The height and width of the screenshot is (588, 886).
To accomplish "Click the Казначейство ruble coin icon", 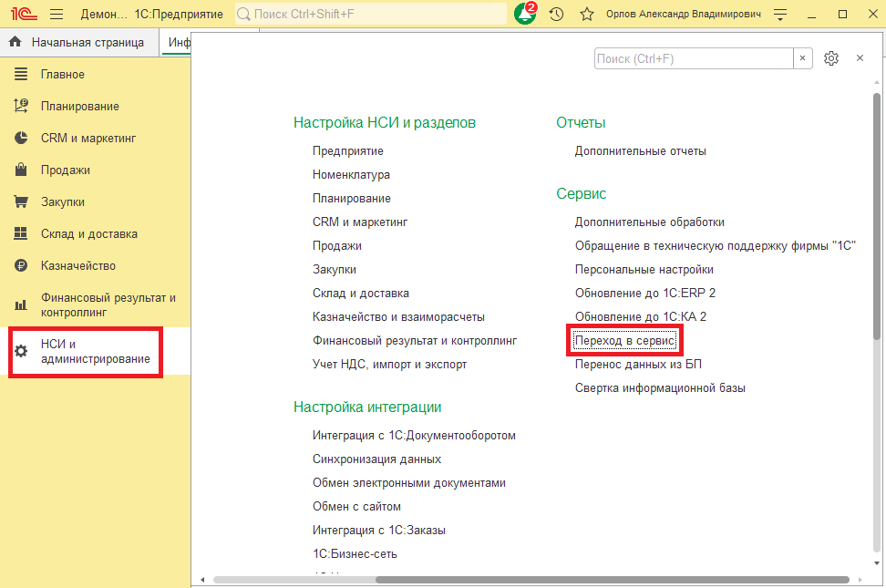I will click(21, 265).
